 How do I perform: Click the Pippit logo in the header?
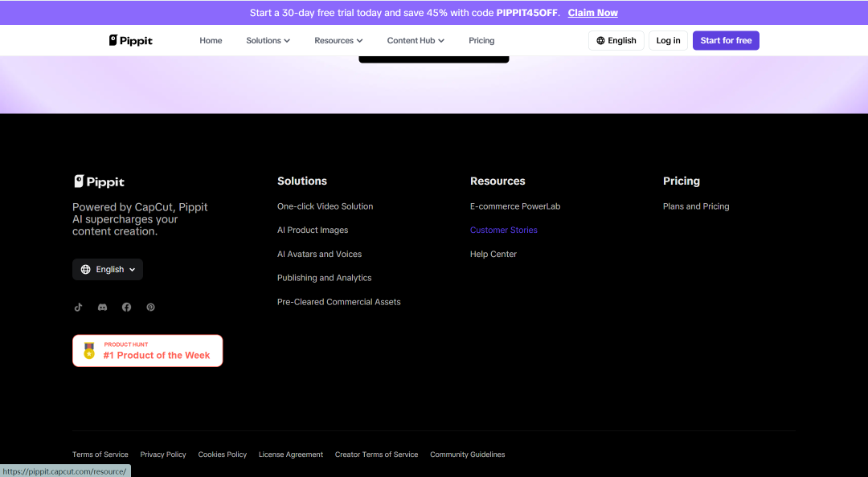131,40
